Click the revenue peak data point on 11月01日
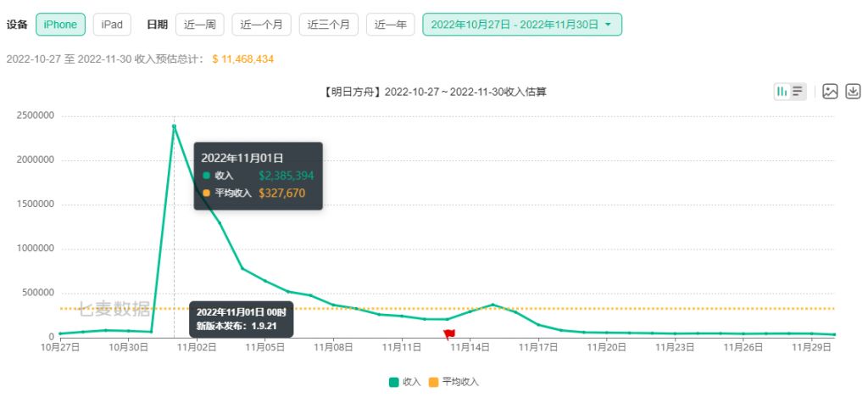This screenshot has width=868, height=398. [x=174, y=126]
